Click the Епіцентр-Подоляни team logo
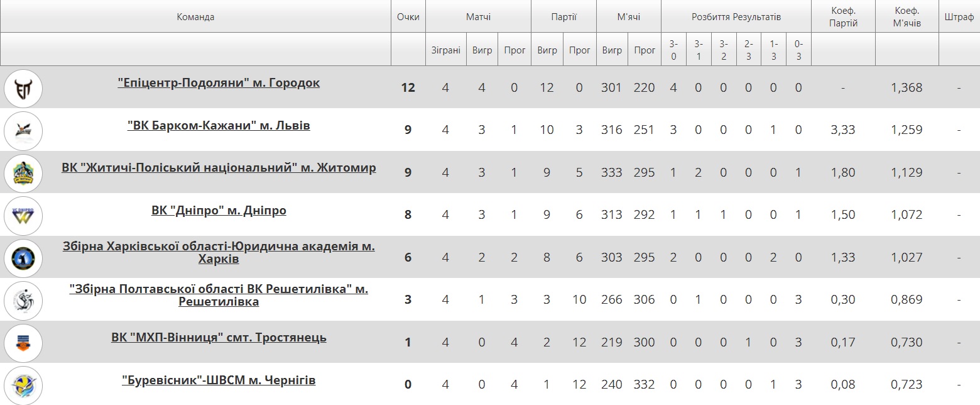 [23, 88]
